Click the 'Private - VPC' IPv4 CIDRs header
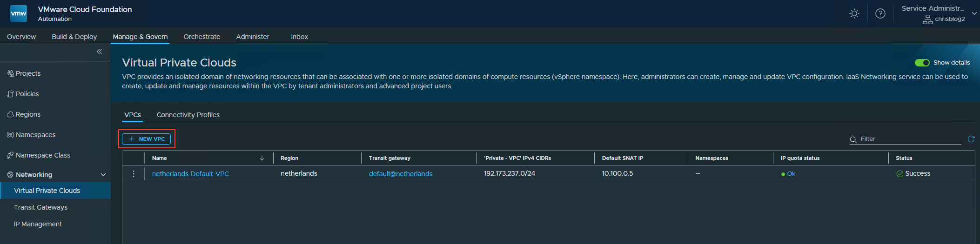980x244 pixels. click(x=517, y=158)
